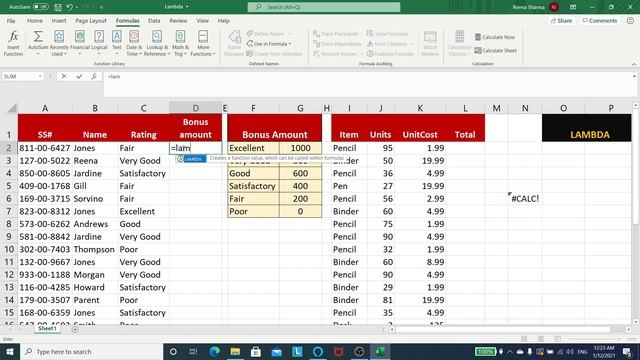Open the Math & Trig functions list
This screenshot has height=360, width=640.
tap(180, 43)
